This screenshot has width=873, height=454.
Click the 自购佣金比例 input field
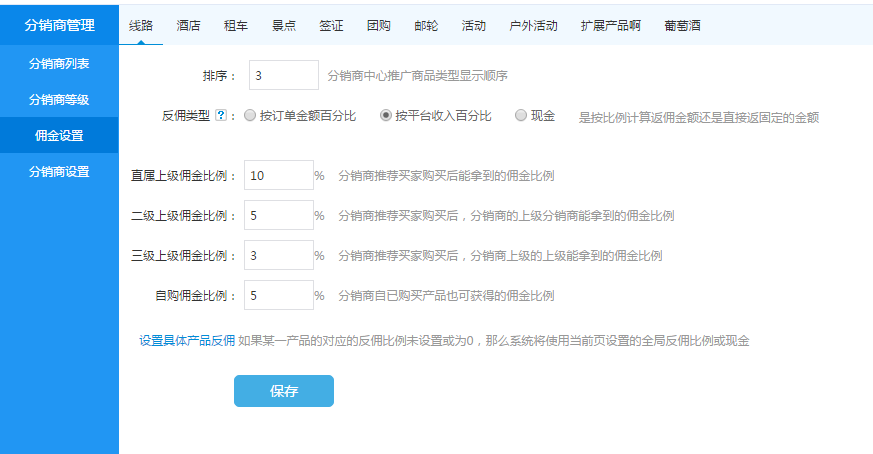coord(278,295)
